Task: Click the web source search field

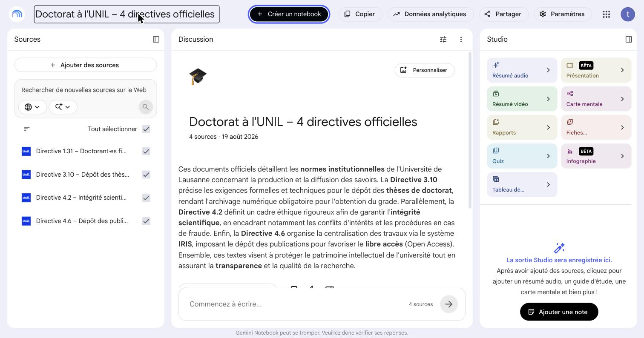Action: 84,90
